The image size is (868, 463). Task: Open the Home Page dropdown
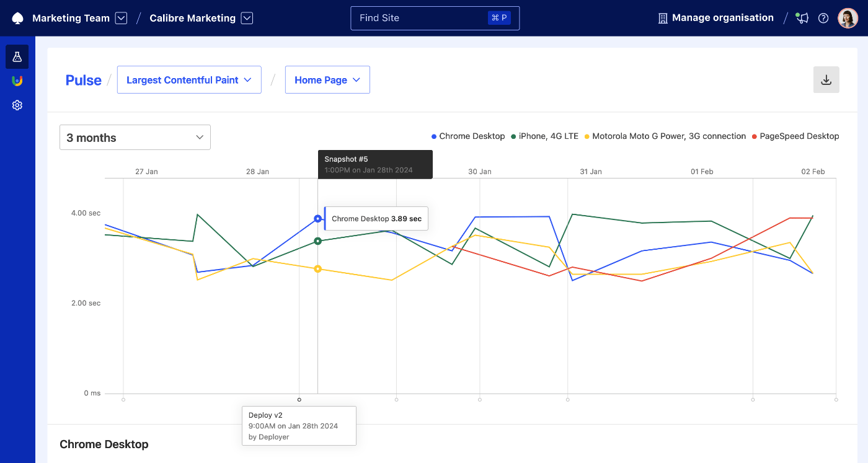(327, 79)
